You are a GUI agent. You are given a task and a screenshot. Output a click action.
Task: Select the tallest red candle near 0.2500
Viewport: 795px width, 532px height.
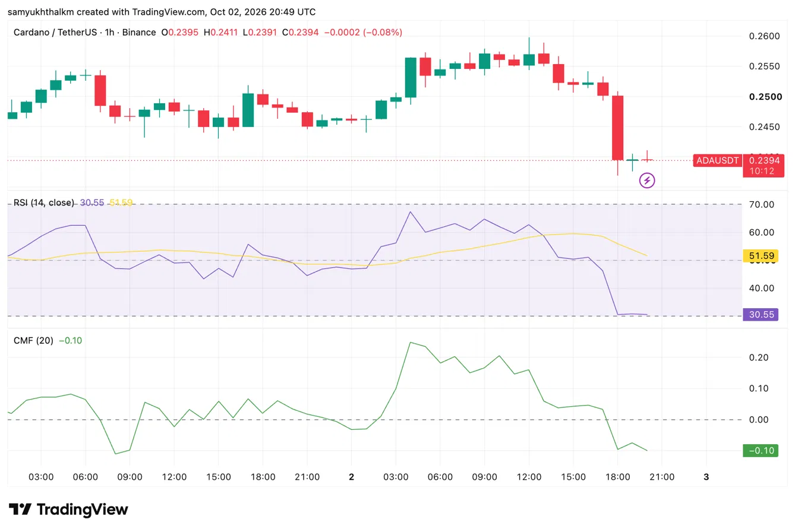(618, 128)
